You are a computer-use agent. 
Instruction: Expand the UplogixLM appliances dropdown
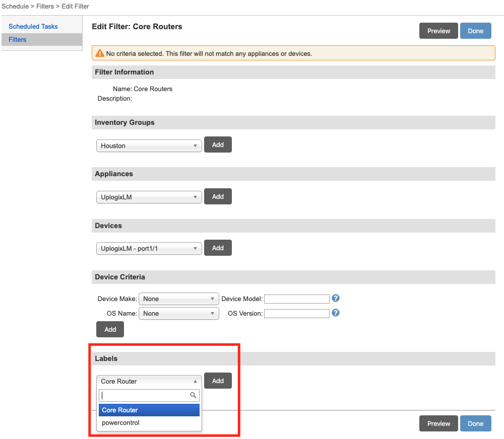click(x=149, y=197)
